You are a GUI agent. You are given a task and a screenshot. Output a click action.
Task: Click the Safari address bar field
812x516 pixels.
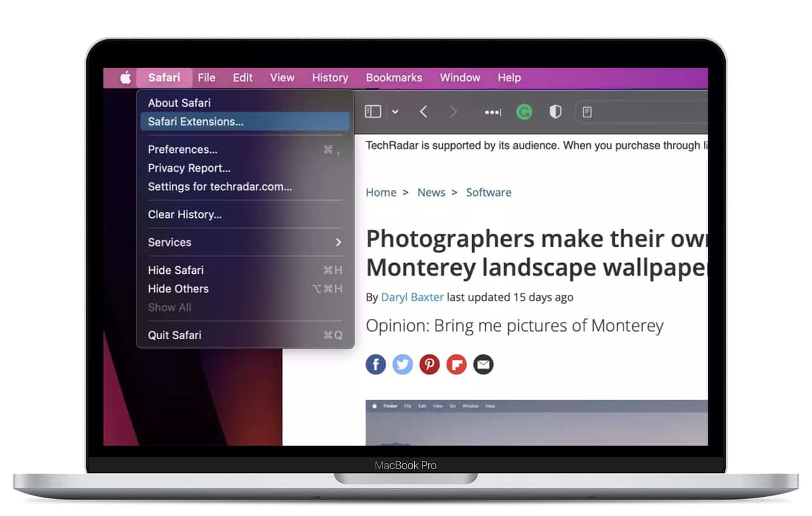coord(641,112)
